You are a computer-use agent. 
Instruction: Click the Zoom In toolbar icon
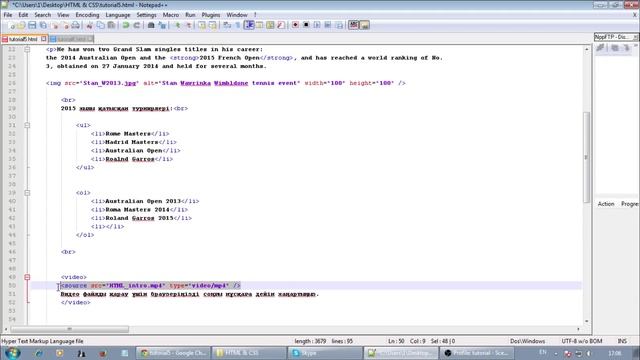177,25
